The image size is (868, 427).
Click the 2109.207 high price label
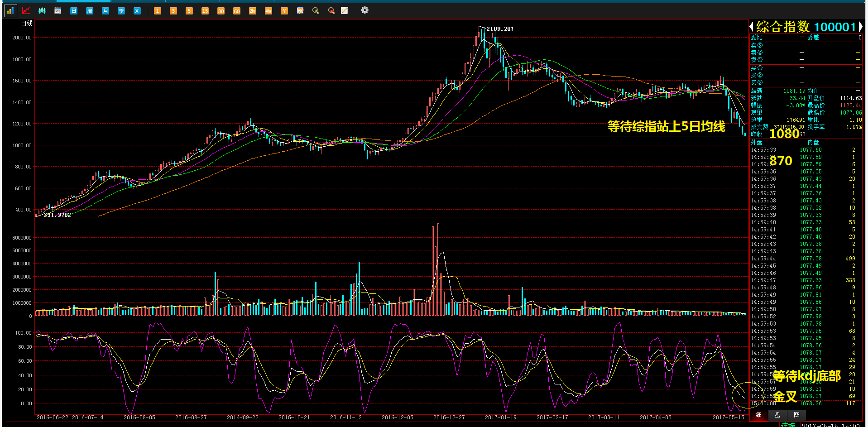coord(500,29)
